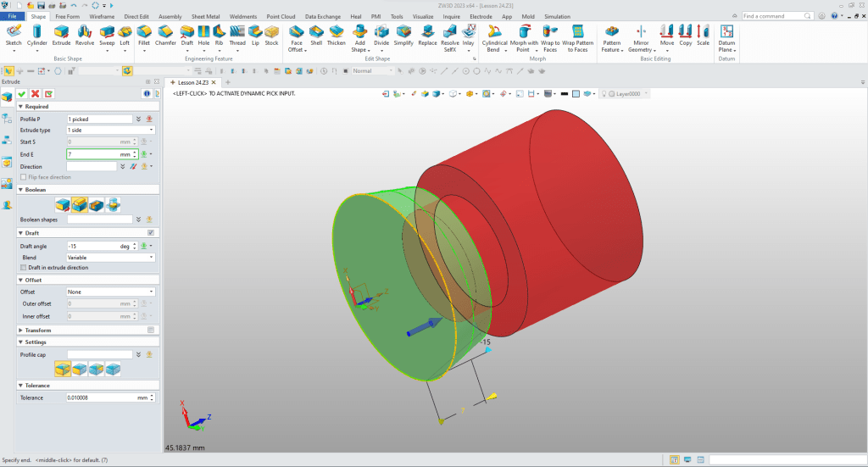Confirm the extrude with the green checkmark

[22, 93]
